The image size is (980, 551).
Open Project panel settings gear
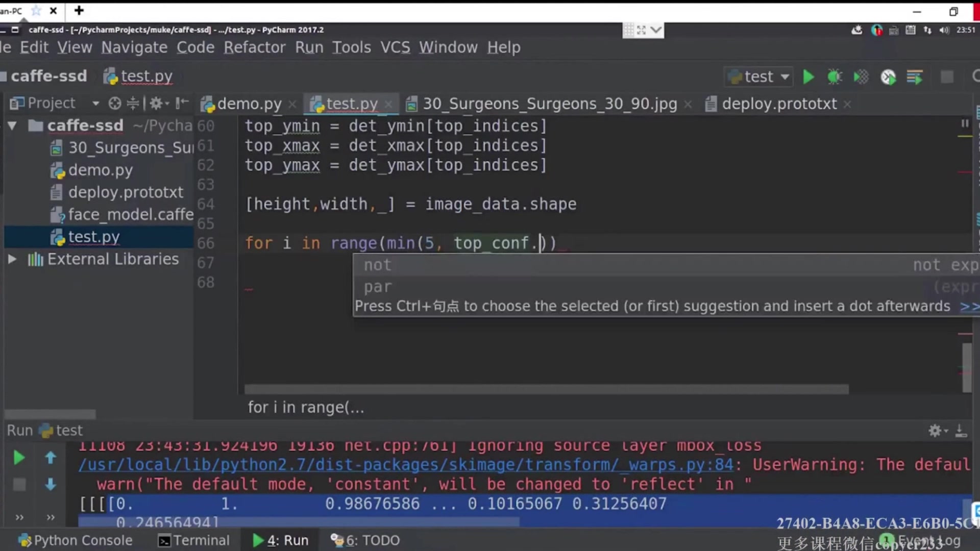coord(159,104)
